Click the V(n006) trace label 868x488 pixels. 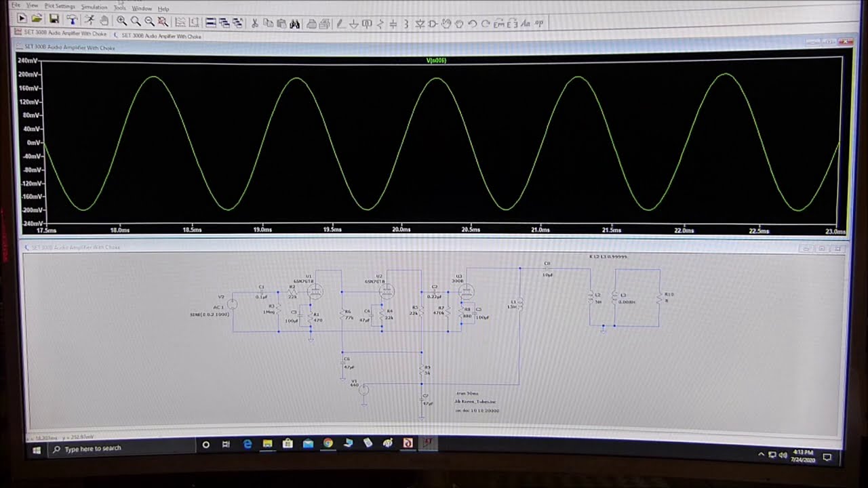(x=436, y=60)
